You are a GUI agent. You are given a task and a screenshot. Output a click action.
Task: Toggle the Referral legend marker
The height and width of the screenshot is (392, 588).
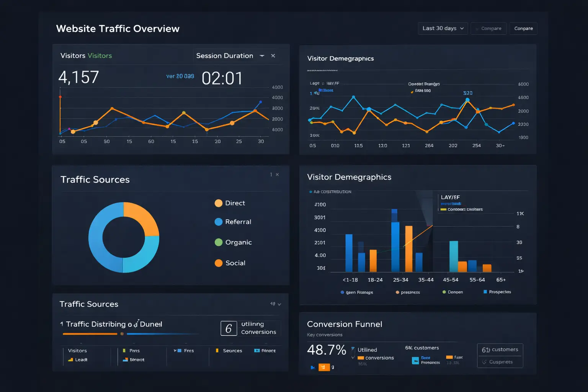[x=219, y=222]
